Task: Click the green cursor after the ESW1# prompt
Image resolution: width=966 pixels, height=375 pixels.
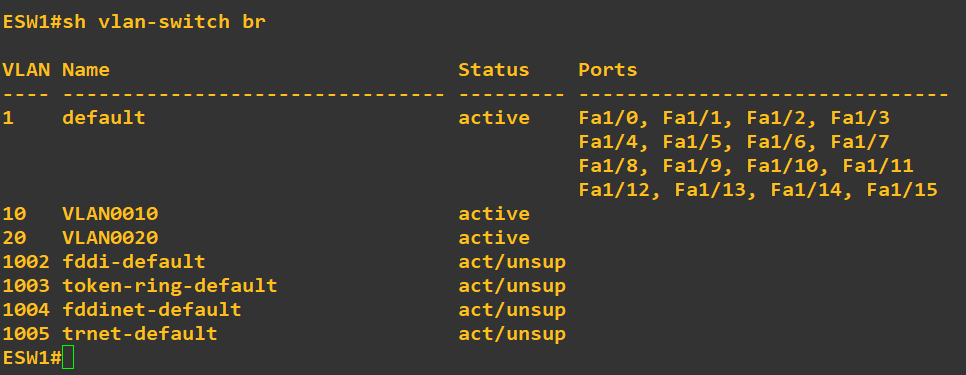Action: click(68, 358)
